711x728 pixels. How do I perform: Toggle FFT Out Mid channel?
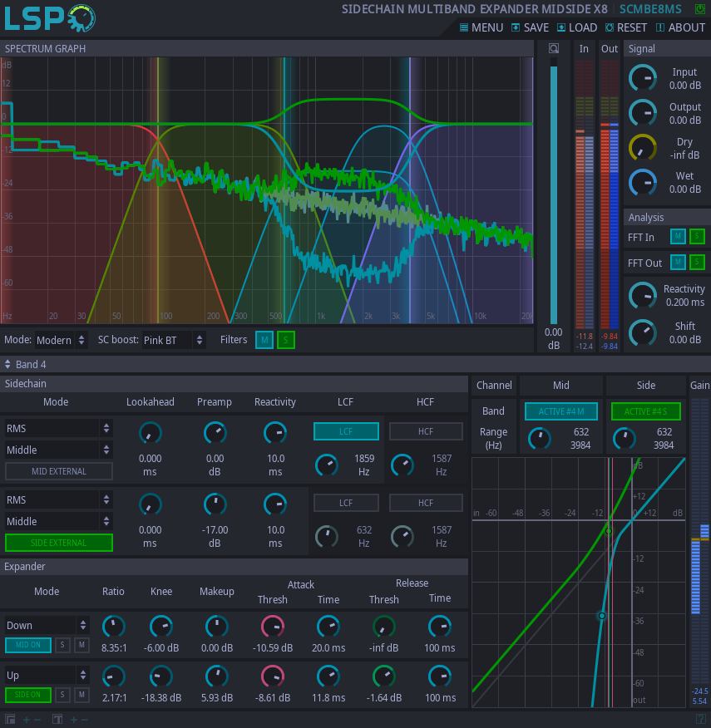[678, 263]
